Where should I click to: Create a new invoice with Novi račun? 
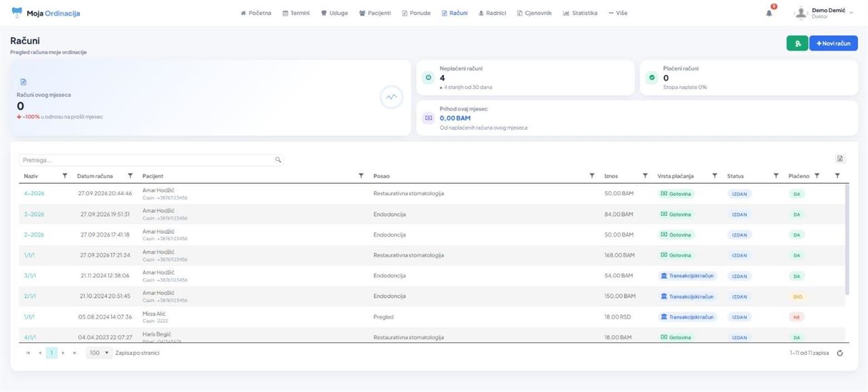[x=833, y=43]
